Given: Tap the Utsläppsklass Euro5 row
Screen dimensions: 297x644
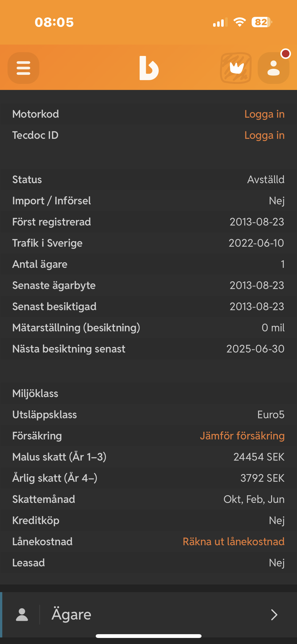Looking at the screenshot, I should pyautogui.click(x=148, y=415).
